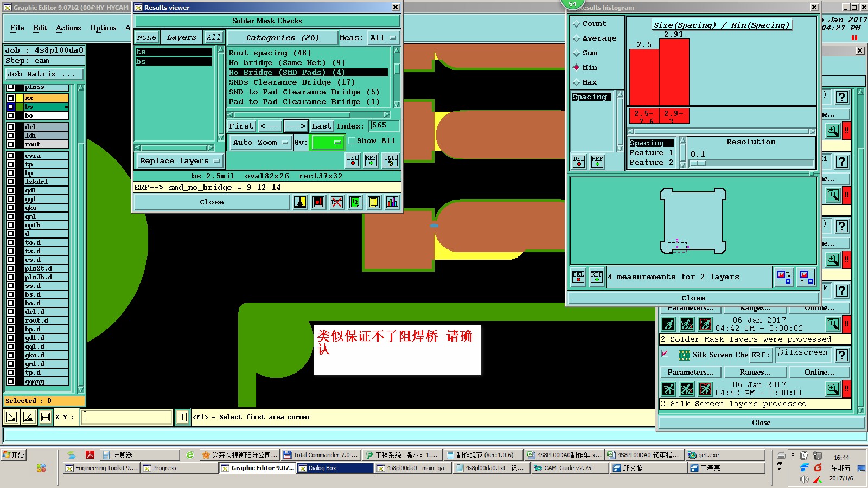Toggle visibility box for the drl layer
The image size is (868, 488).
[x=11, y=127]
